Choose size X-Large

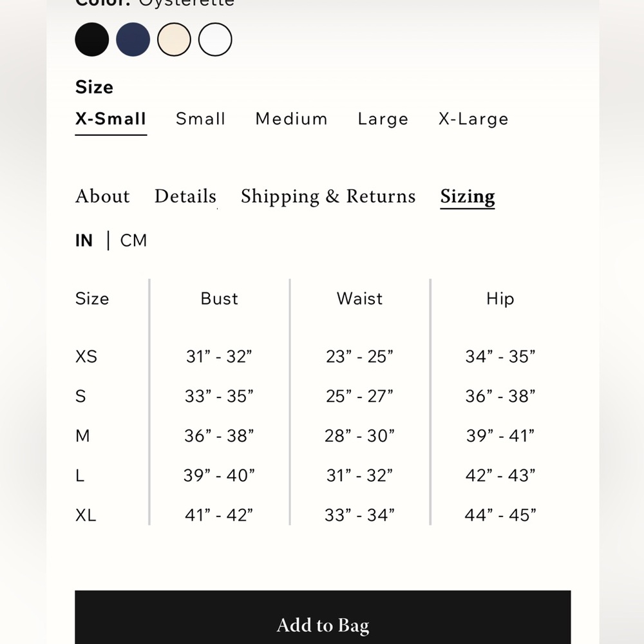coord(473,119)
